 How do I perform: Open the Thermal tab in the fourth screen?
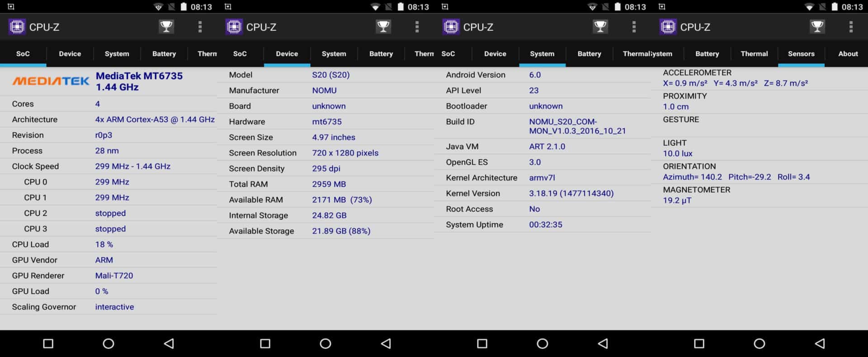point(754,53)
